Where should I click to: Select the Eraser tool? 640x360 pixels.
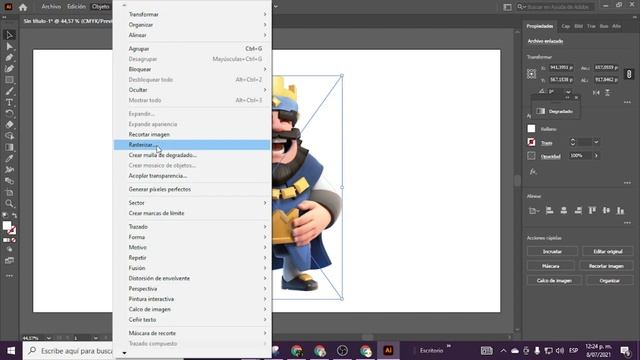pos(9,124)
